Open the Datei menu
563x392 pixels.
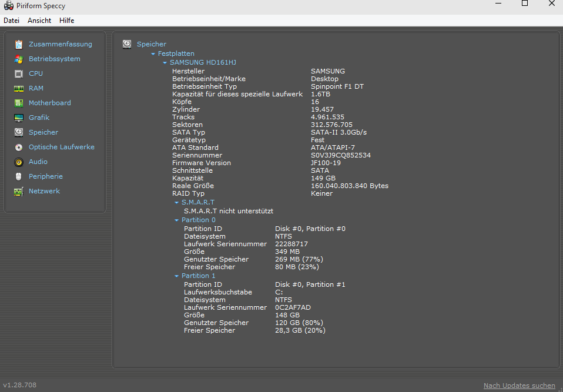coord(12,21)
